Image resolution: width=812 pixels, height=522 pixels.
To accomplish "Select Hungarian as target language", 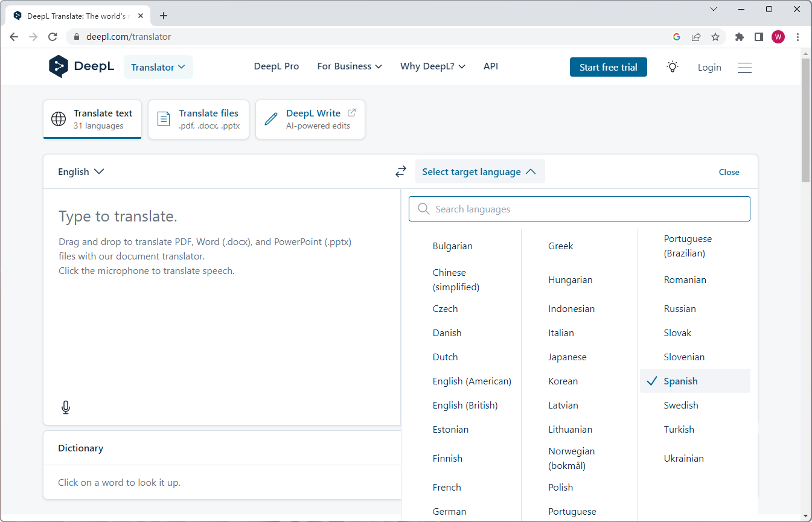I will coord(570,280).
